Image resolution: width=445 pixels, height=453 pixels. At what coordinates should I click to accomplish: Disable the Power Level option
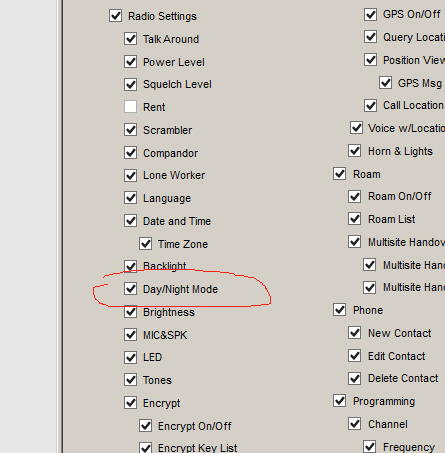[130, 62]
